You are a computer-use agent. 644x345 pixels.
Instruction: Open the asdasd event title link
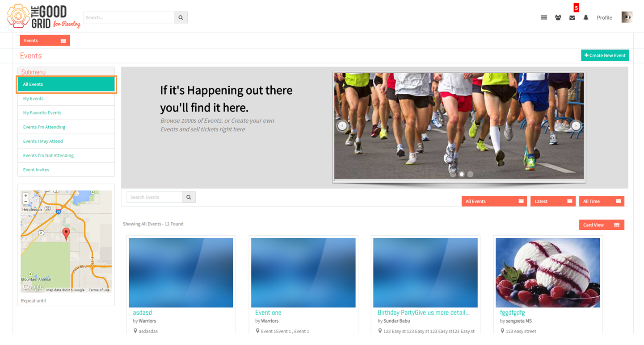[143, 312]
